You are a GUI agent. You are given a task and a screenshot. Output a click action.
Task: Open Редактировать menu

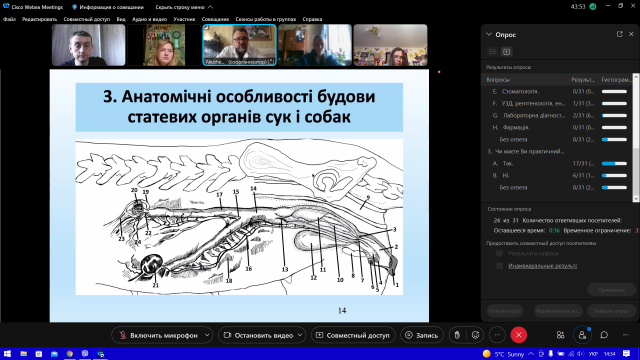coord(40,19)
